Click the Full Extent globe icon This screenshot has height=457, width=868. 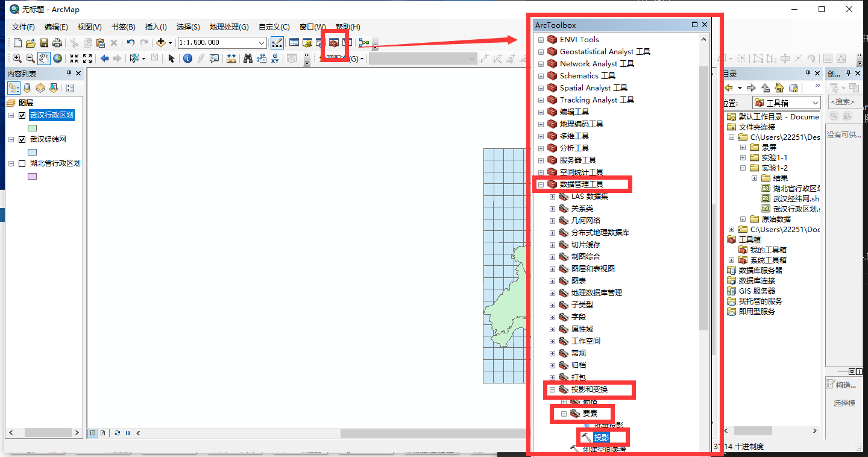click(x=58, y=58)
